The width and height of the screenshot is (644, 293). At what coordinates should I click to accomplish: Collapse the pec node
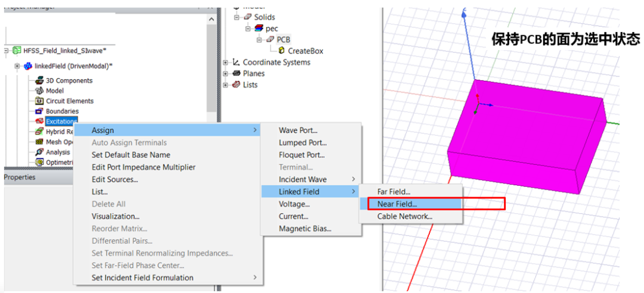coord(249,29)
